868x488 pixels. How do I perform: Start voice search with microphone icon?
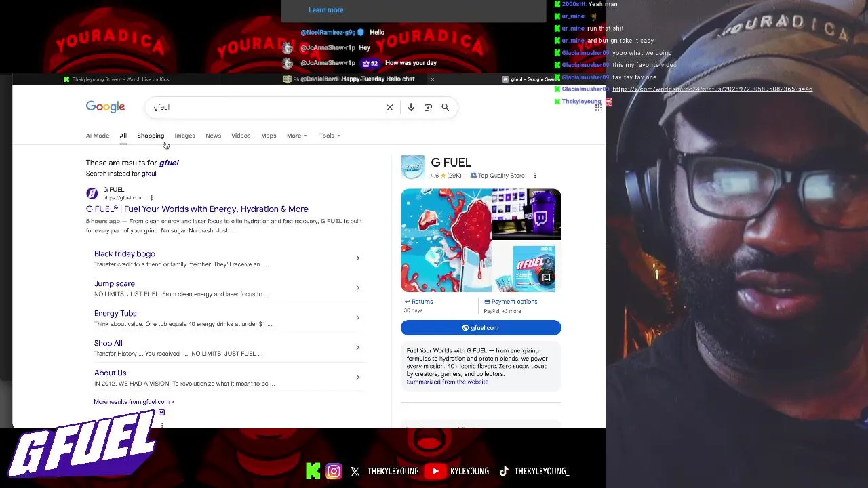[411, 107]
